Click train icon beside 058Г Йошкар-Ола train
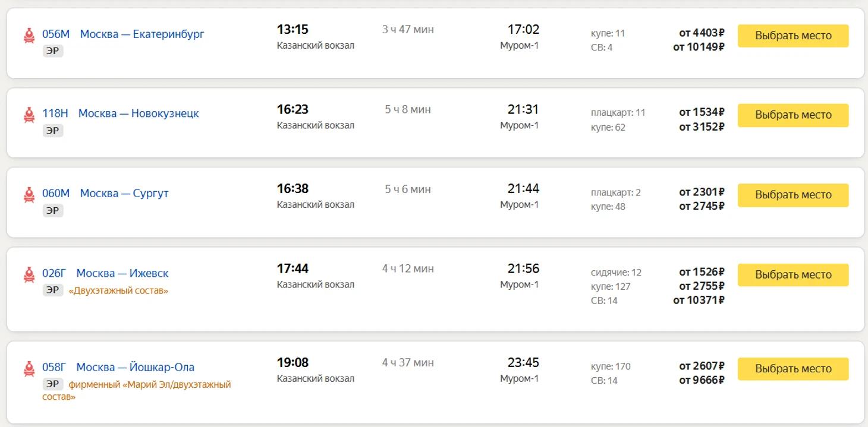Screen dimensions: 868x427 (29, 368)
